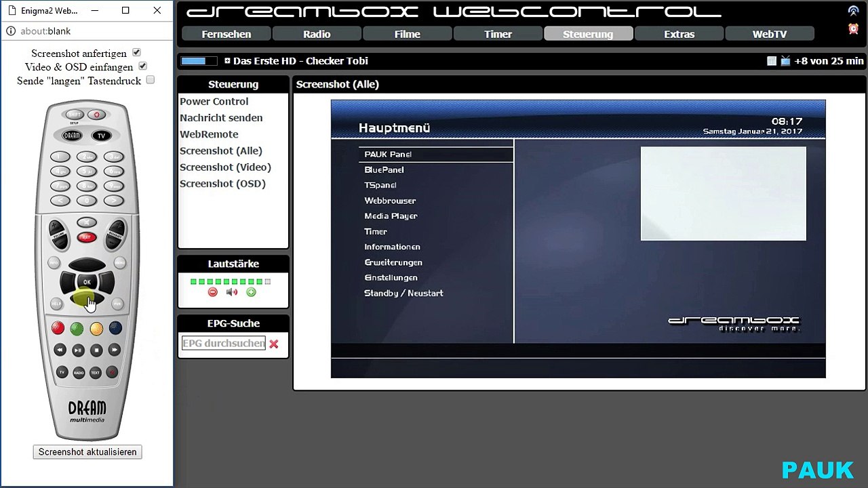Image resolution: width=868 pixels, height=488 pixels.
Task: Open the Extras tab
Action: click(x=679, y=34)
